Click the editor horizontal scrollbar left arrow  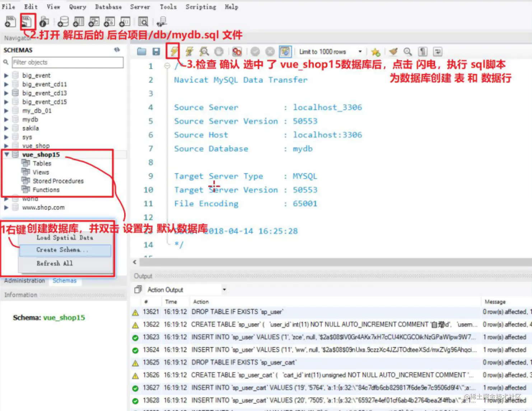135,262
